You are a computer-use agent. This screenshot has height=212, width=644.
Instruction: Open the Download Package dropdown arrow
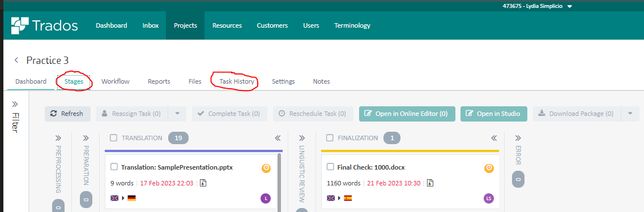coord(630,114)
